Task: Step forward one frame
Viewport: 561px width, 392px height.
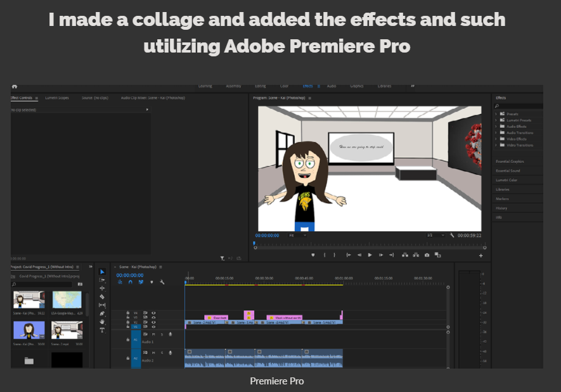Action: pyautogui.click(x=381, y=255)
